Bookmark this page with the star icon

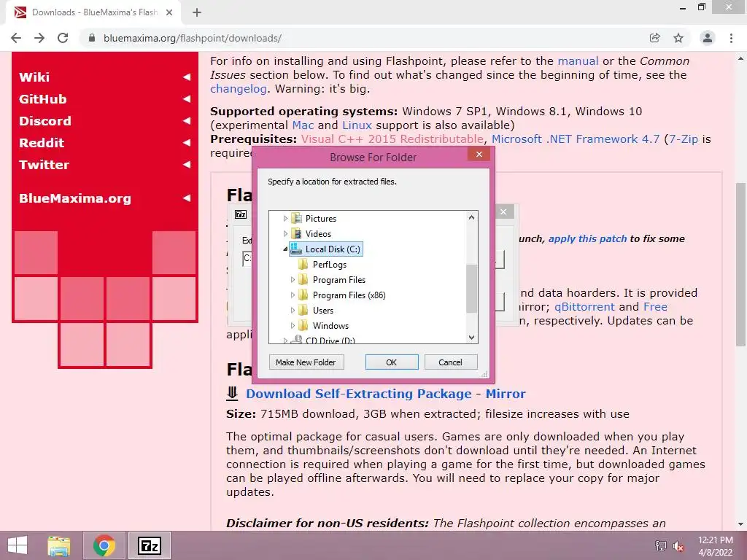678,38
